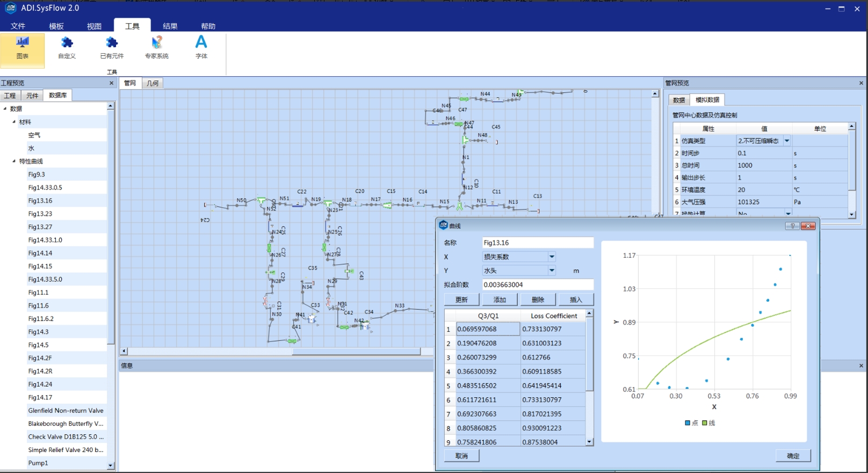868x473 pixels.
Task: Expand the 仿真类型 value dropdown
Action: [787, 141]
